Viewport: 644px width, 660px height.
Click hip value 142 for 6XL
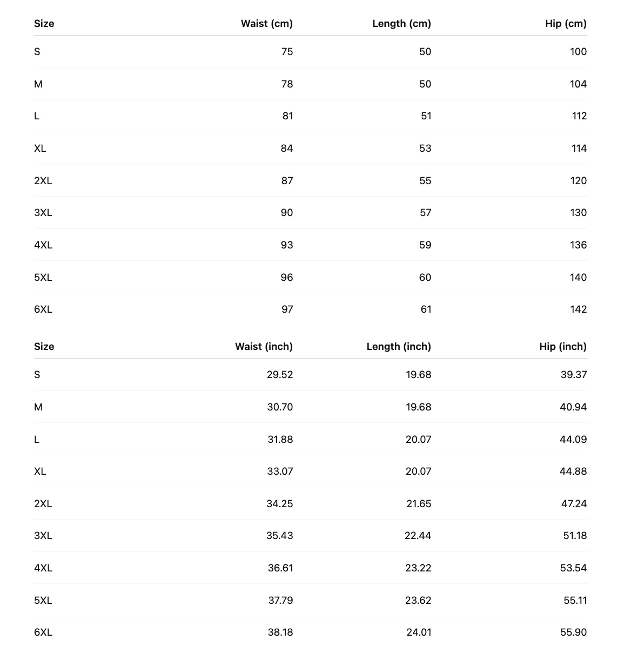pyautogui.click(x=578, y=309)
